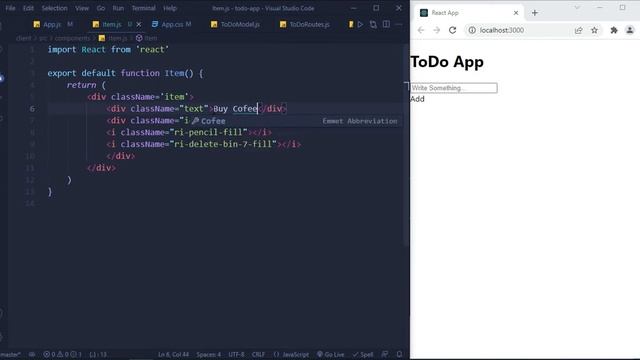Click line number 6 in the gutter
The width and height of the screenshot is (640, 360).
pos(32,109)
